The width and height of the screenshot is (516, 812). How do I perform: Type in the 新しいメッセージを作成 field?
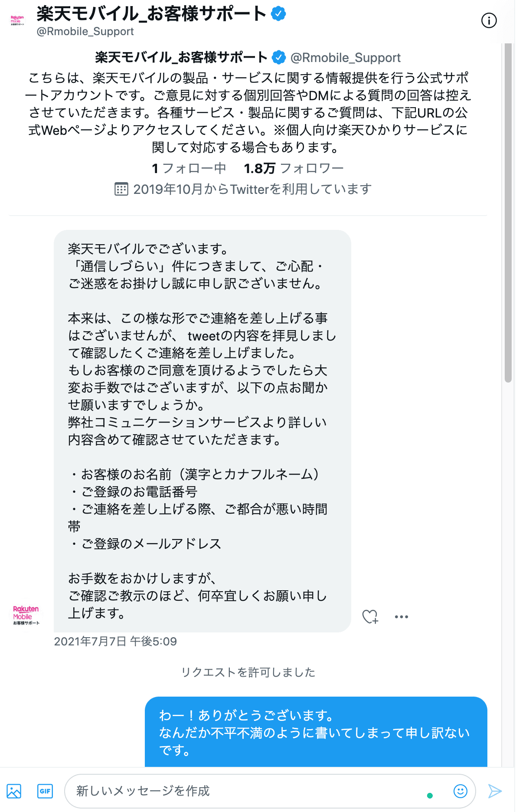(x=247, y=791)
